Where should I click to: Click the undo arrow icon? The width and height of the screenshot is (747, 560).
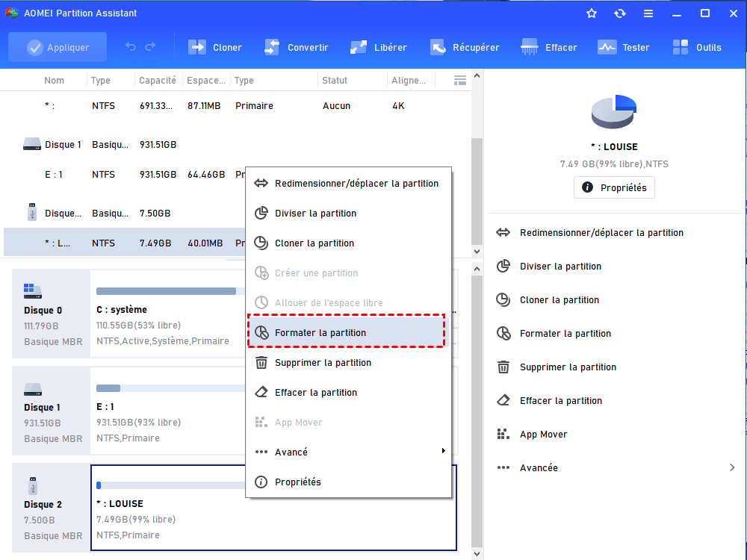click(131, 47)
